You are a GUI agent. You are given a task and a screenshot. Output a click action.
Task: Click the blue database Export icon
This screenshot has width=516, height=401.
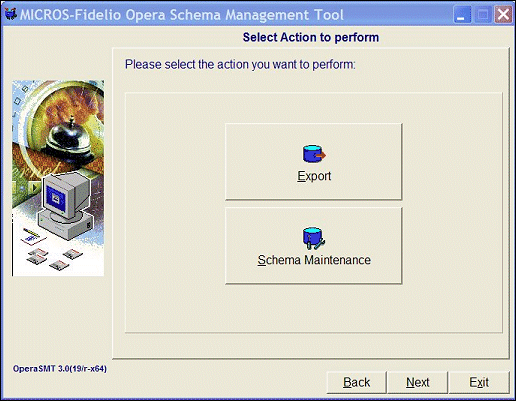pos(314,154)
